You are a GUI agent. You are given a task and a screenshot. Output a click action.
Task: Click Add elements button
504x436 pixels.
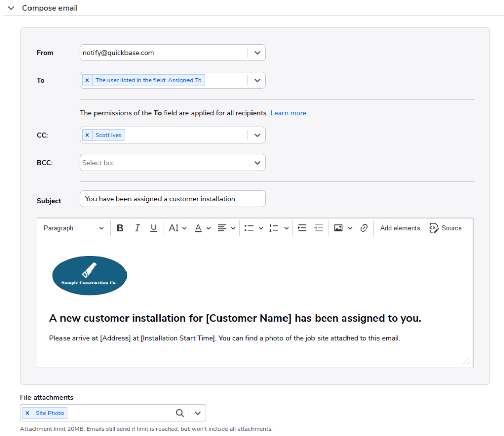pos(400,228)
